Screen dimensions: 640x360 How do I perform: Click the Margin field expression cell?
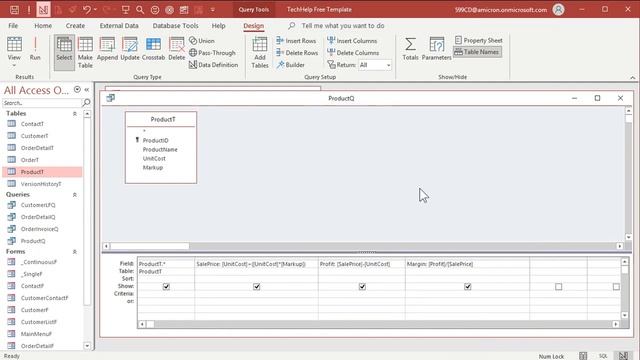[467, 264]
